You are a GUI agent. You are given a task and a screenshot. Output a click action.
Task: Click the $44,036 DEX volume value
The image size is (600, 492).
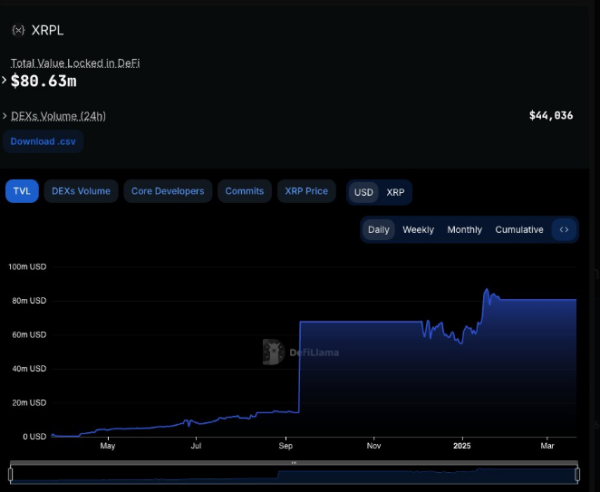[x=551, y=116]
